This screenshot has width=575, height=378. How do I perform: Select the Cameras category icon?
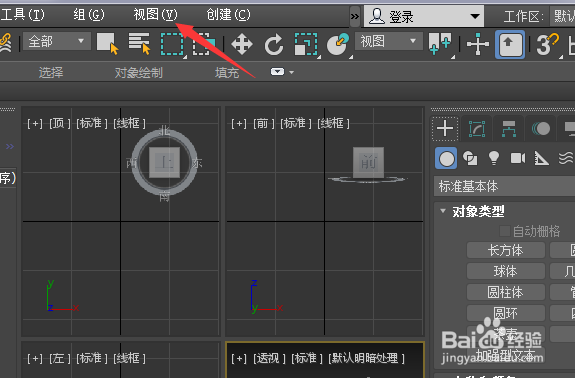point(518,158)
